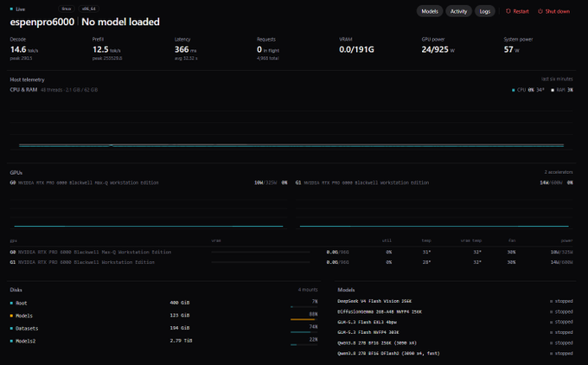
Task: Click the GPU power 24/925 W value
Action: (x=438, y=49)
